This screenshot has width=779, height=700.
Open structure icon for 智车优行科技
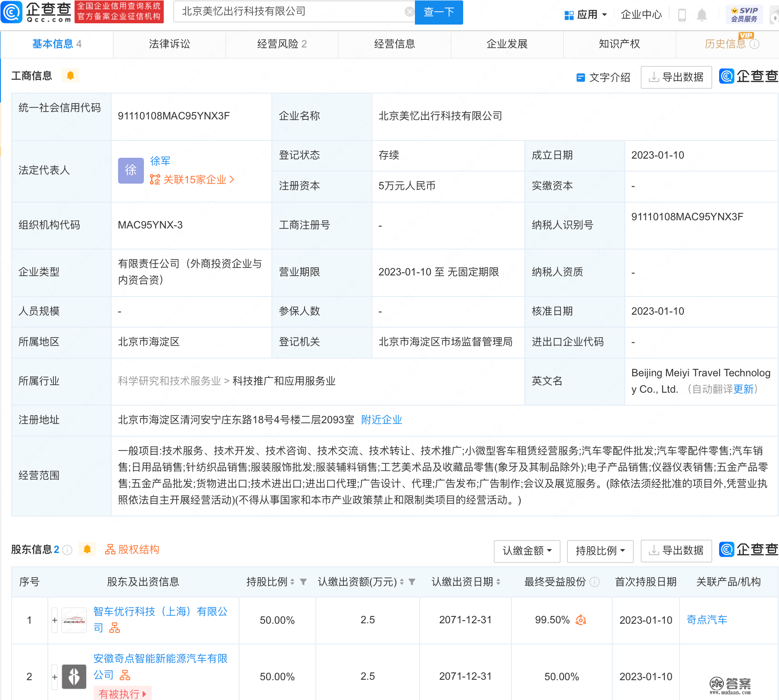click(115, 628)
